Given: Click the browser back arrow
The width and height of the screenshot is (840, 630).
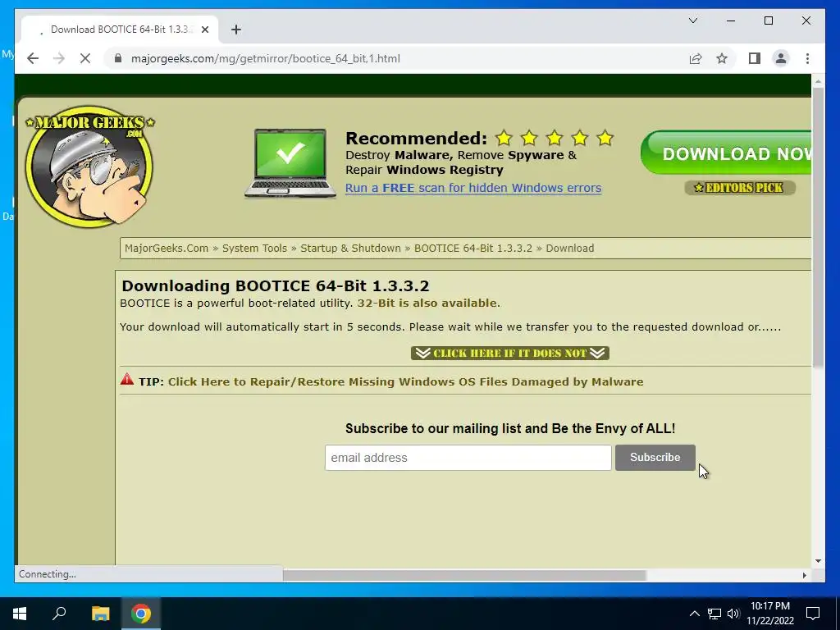Looking at the screenshot, I should point(33,58).
